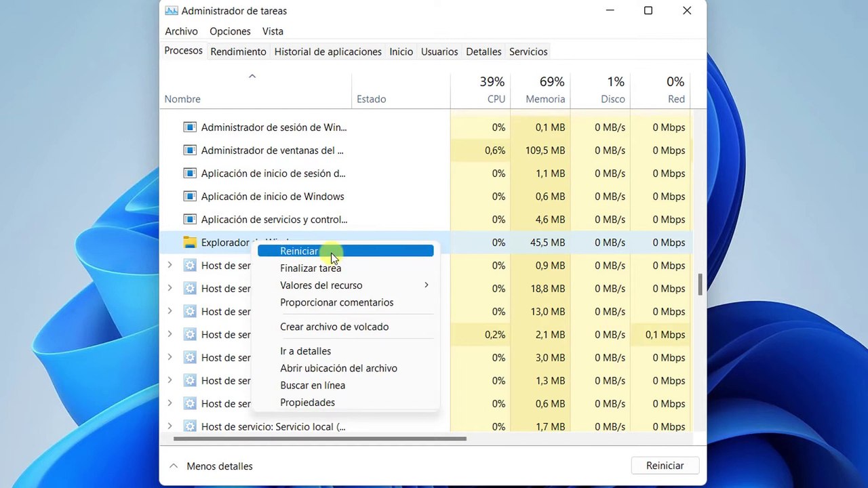Sort by Disco column header
Screen dimensions: 868x488
click(600, 90)
